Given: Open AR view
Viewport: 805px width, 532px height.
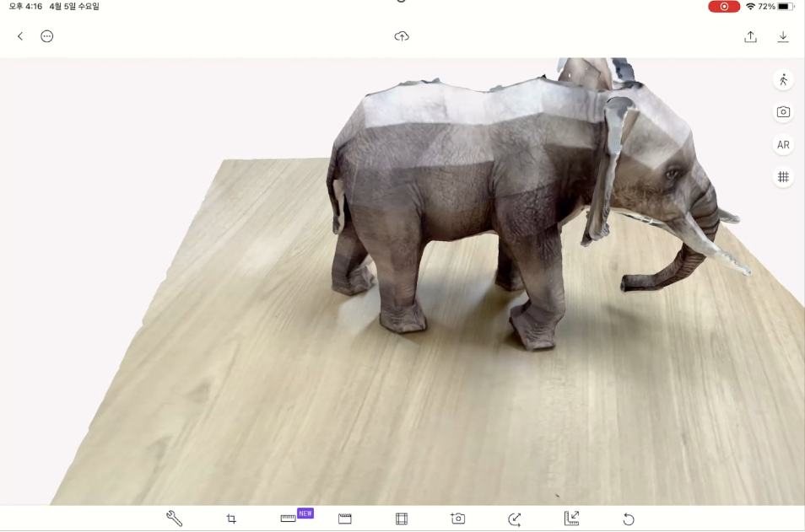Looking at the screenshot, I should click(783, 145).
